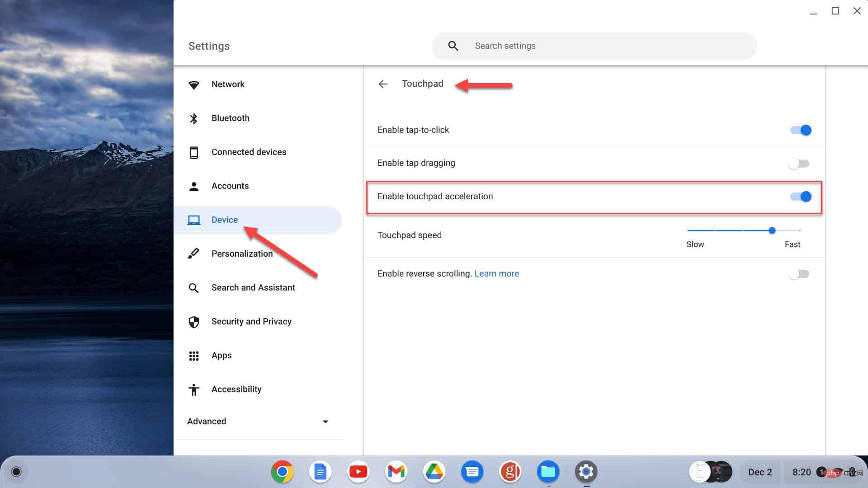The width and height of the screenshot is (868, 488).
Task: Open YouTube app from taskbar
Action: coord(359,472)
